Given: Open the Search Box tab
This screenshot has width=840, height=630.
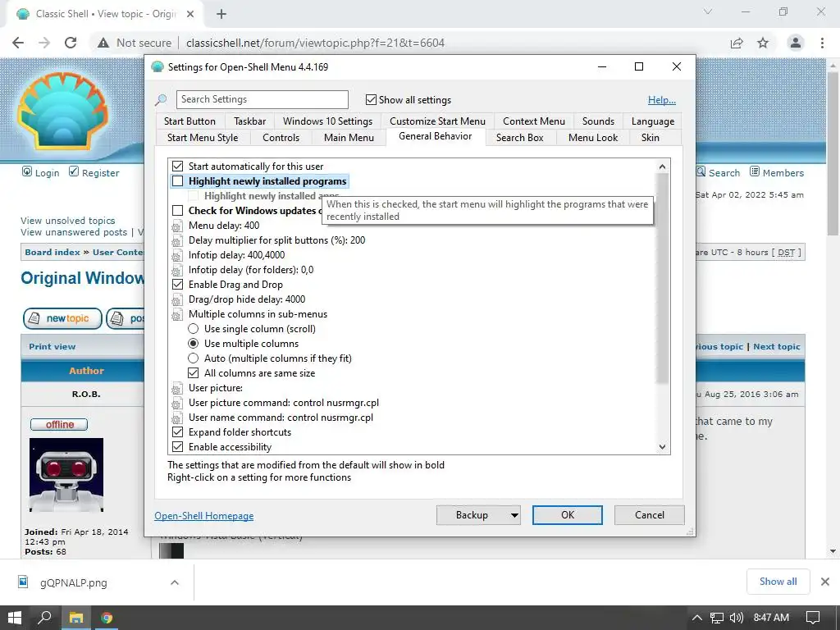Looking at the screenshot, I should [x=519, y=138].
